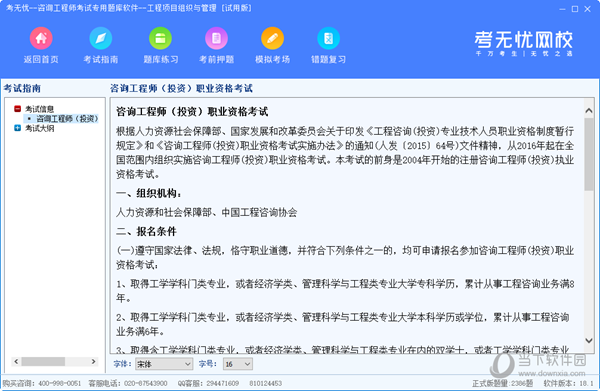This screenshot has height=391, width=600.
Task: Launch the 模拟考场 mock exam icon
Action: [x=272, y=38]
